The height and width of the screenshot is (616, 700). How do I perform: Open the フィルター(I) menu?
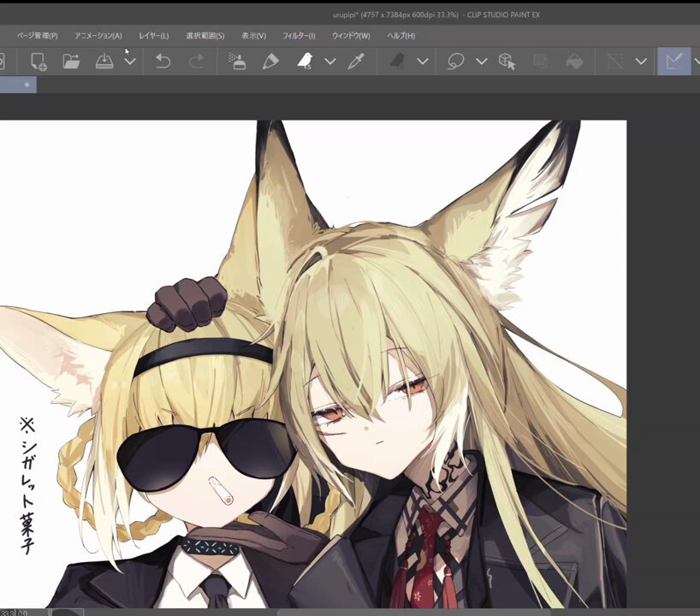[x=299, y=36]
